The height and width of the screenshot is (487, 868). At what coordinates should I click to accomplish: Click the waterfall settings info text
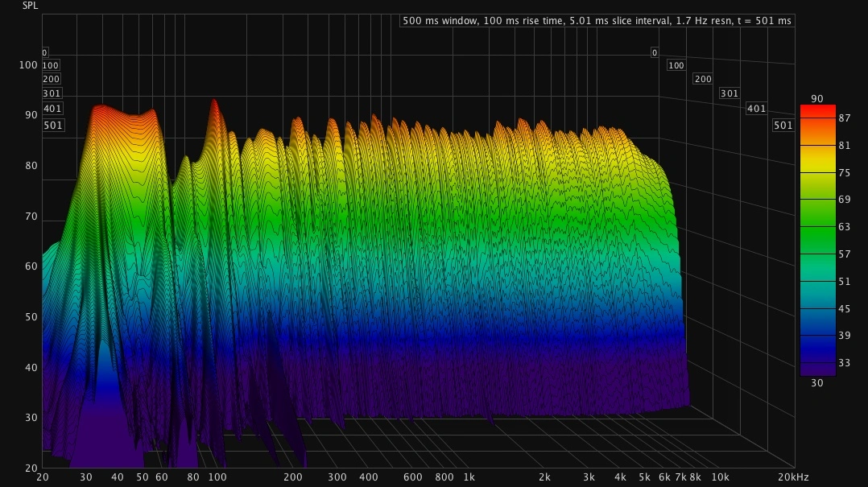click(597, 20)
